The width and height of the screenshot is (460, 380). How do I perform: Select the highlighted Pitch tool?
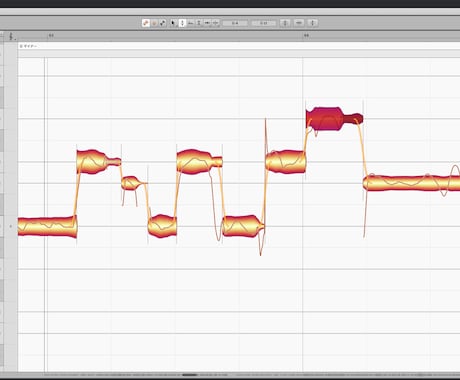pos(182,23)
